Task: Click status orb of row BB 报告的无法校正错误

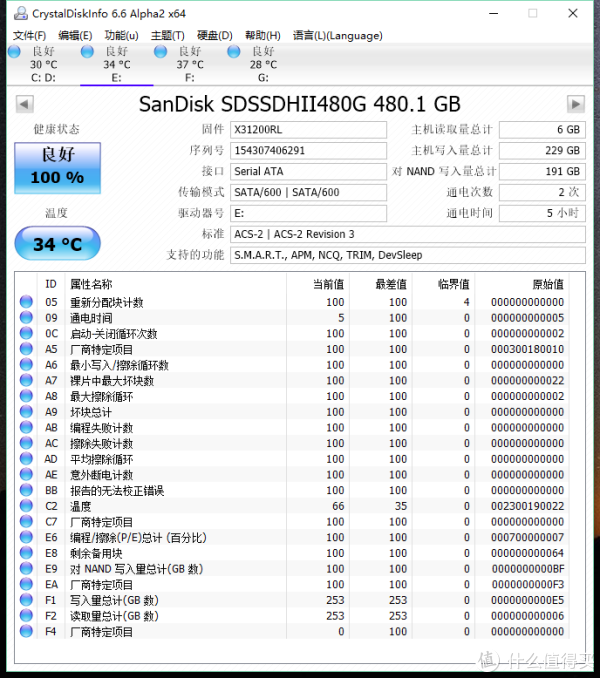Action: (26, 490)
